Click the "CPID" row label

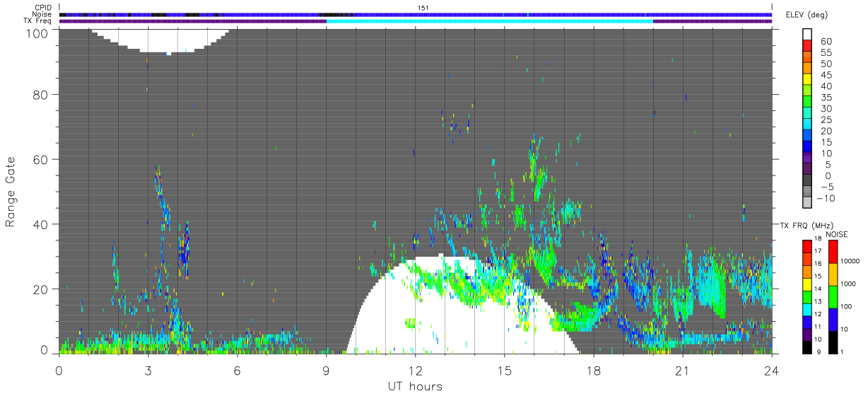click(x=44, y=7)
